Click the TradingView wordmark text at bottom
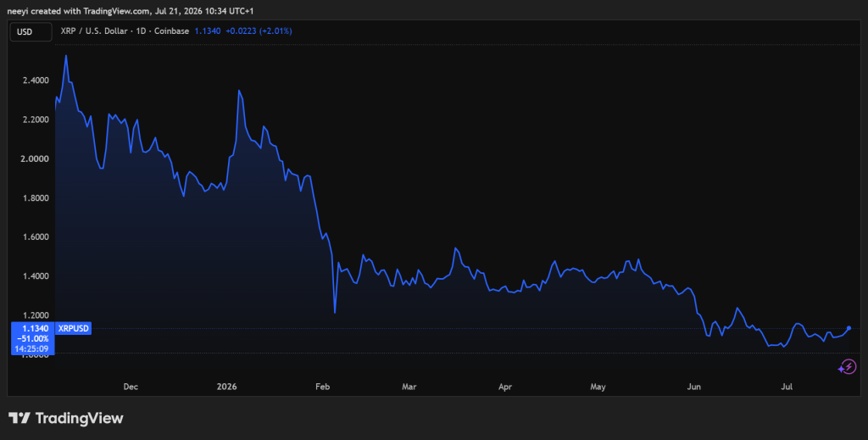 pyautogui.click(x=79, y=419)
